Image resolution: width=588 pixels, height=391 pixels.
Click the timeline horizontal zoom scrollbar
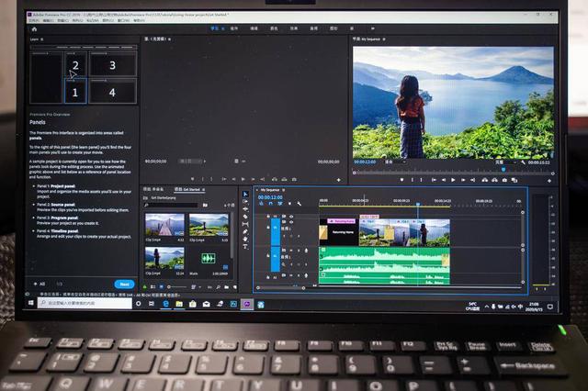(280, 288)
